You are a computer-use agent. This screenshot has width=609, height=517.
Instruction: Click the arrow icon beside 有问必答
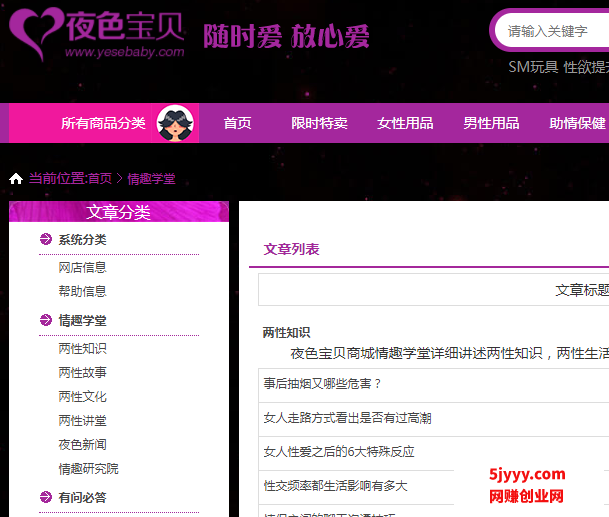tap(45, 497)
